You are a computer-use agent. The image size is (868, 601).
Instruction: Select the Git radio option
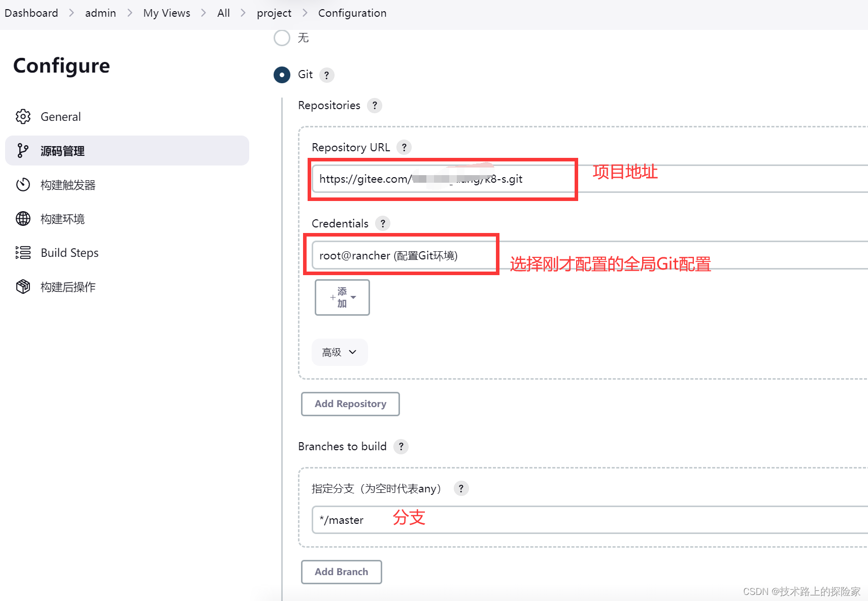(x=282, y=75)
